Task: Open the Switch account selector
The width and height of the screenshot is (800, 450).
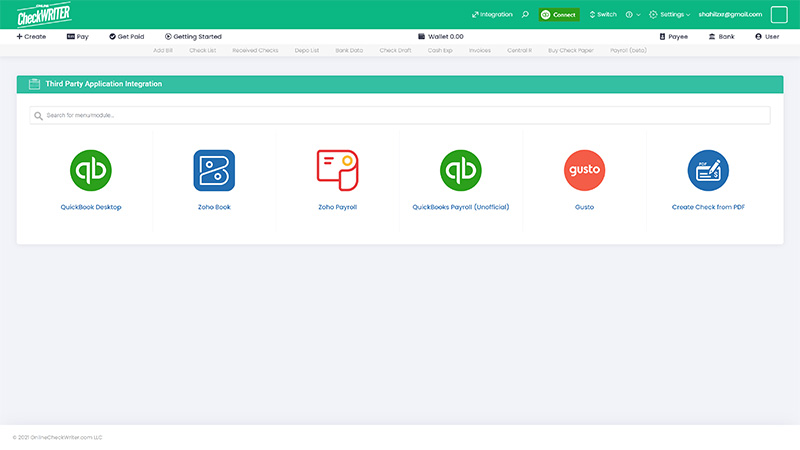Action: 603,15
